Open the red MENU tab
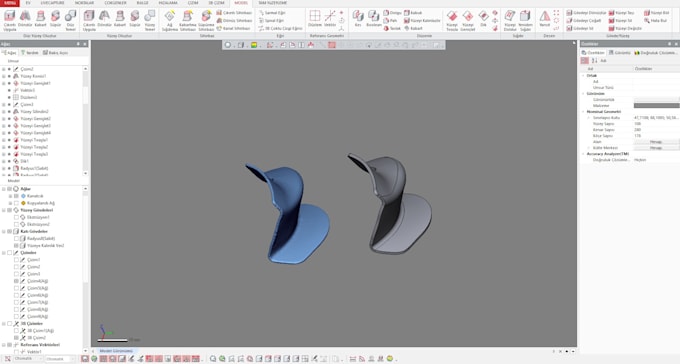680x364 pixels. click(10, 3)
